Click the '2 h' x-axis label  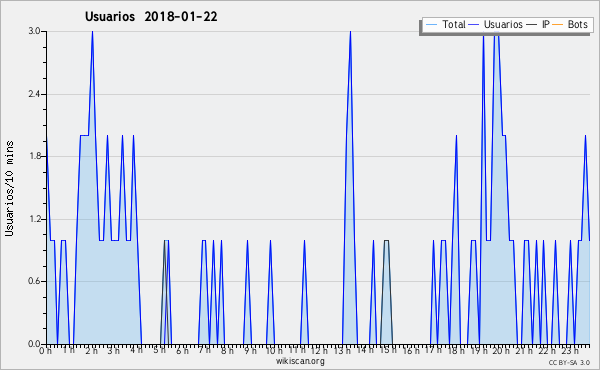[x=91, y=351]
